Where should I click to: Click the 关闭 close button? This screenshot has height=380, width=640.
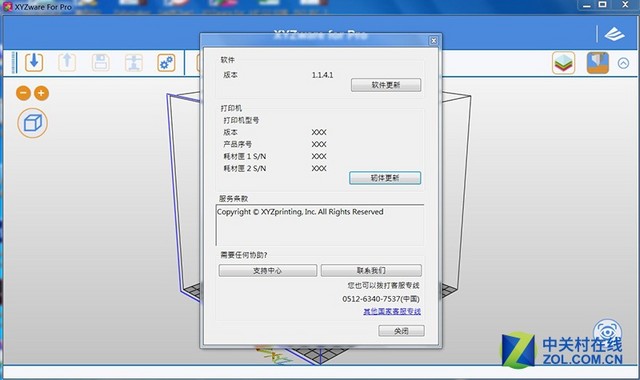pos(401,331)
